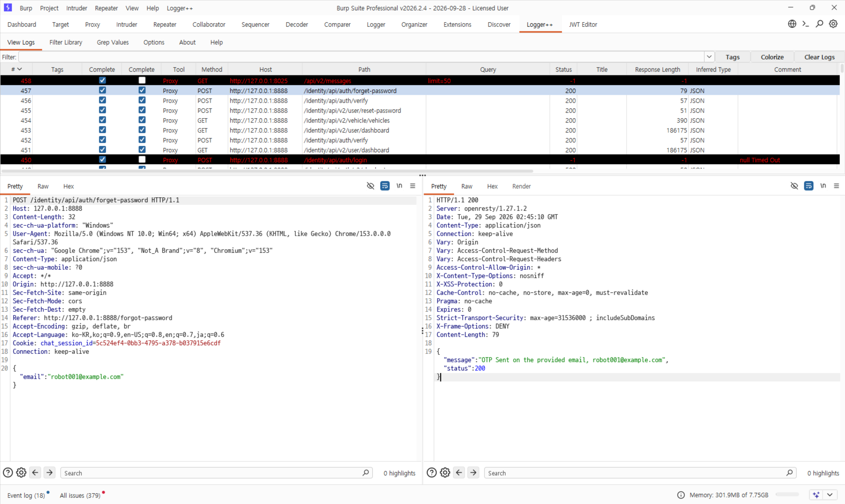Image resolution: width=845 pixels, height=504 pixels.
Task: Go to previous request search match
Action: [x=35, y=472]
